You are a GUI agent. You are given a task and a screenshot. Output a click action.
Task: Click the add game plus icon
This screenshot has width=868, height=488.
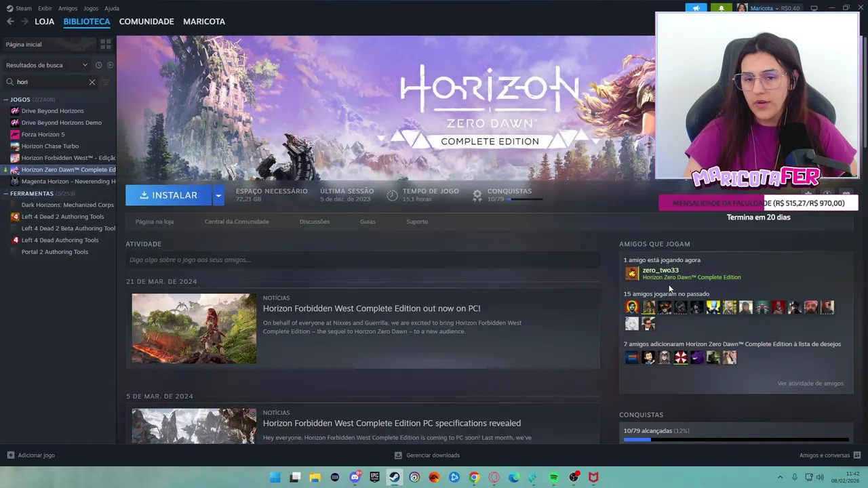click(10, 455)
